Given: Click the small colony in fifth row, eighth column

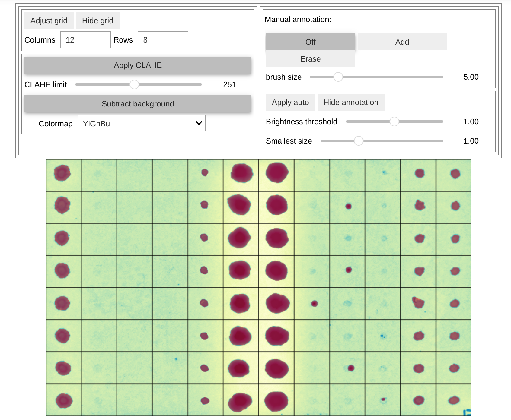Looking at the screenshot, I should pyautogui.click(x=314, y=303).
